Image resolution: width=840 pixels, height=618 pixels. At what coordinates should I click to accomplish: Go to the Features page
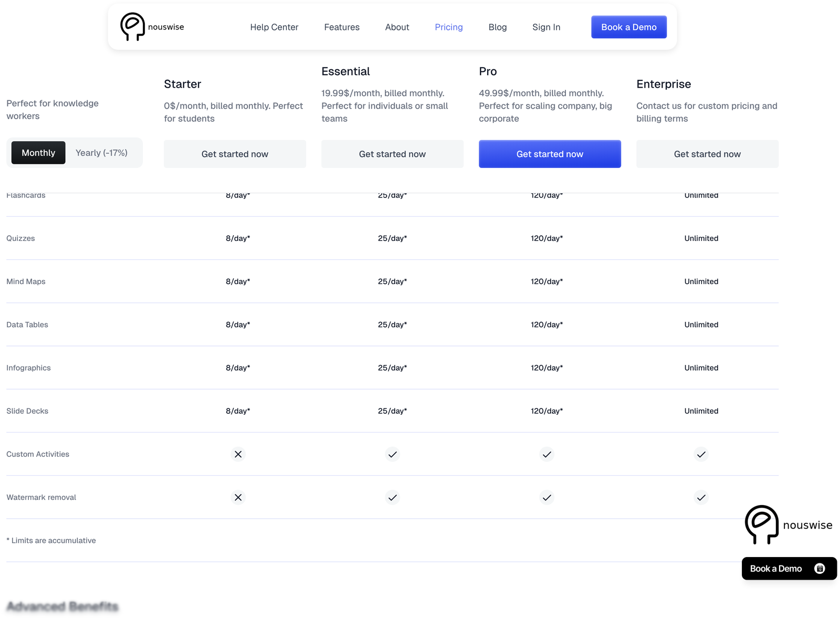click(x=342, y=27)
